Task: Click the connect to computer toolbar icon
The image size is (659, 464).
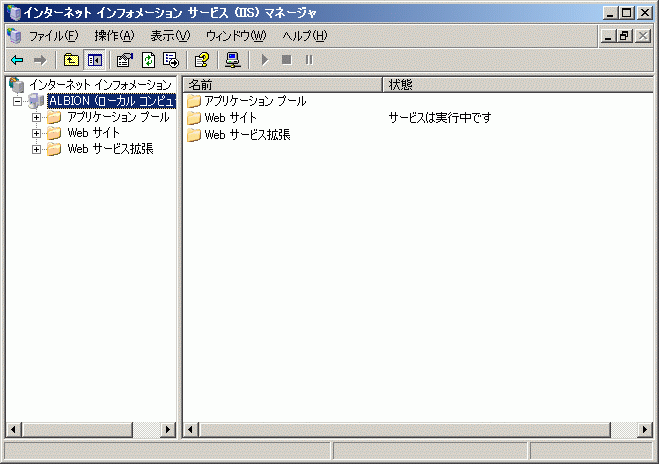Action: (232, 60)
